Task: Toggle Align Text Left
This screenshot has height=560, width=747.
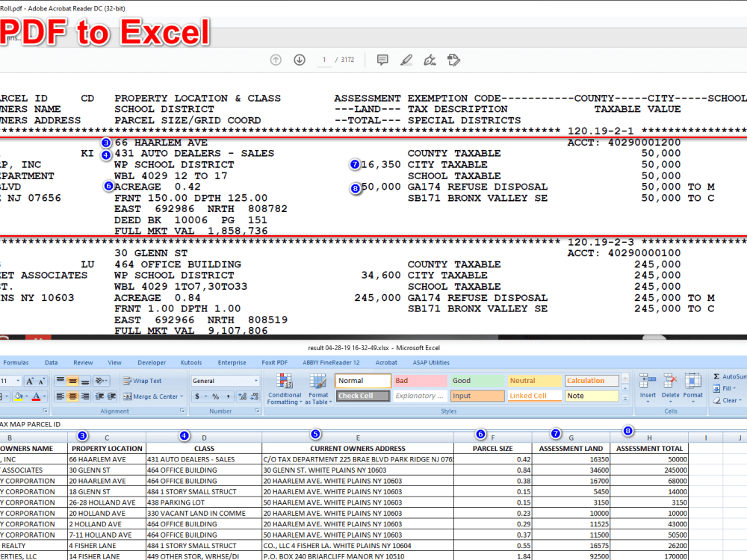Action: click(60, 396)
